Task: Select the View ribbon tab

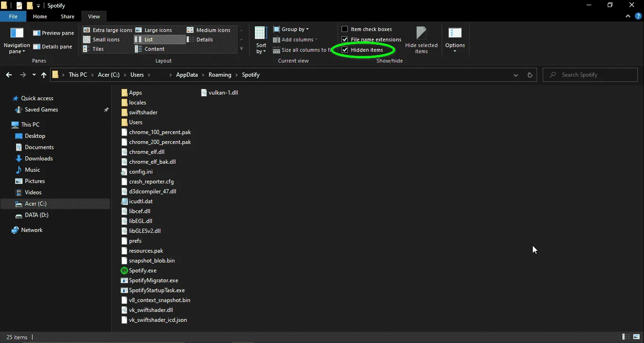Action: pos(94,16)
